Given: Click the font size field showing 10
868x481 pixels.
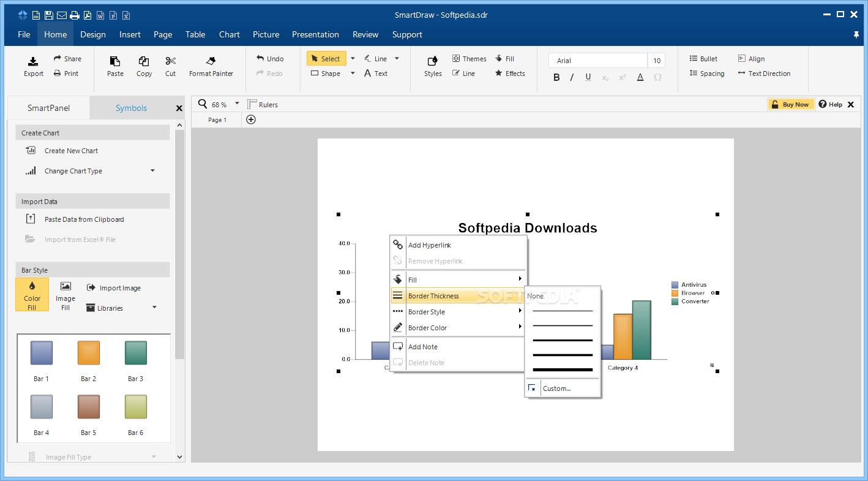Looking at the screenshot, I should [657, 60].
